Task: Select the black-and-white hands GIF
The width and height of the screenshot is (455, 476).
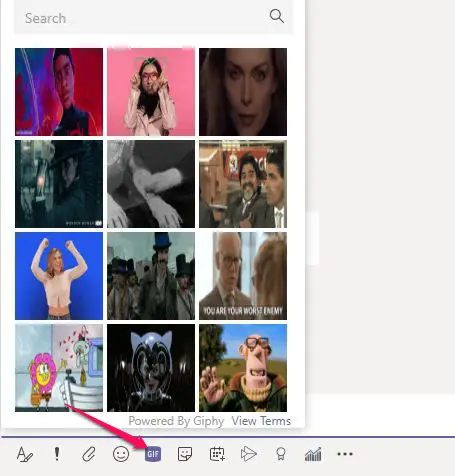Action: point(151,184)
